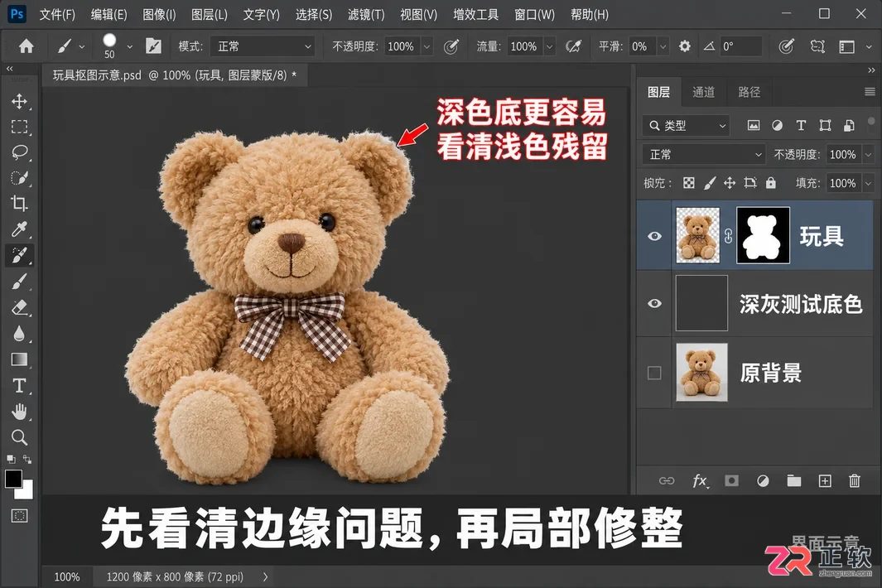Open the brush settings panel icon
The height and width of the screenshot is (588, 882).
click(153, 46)
